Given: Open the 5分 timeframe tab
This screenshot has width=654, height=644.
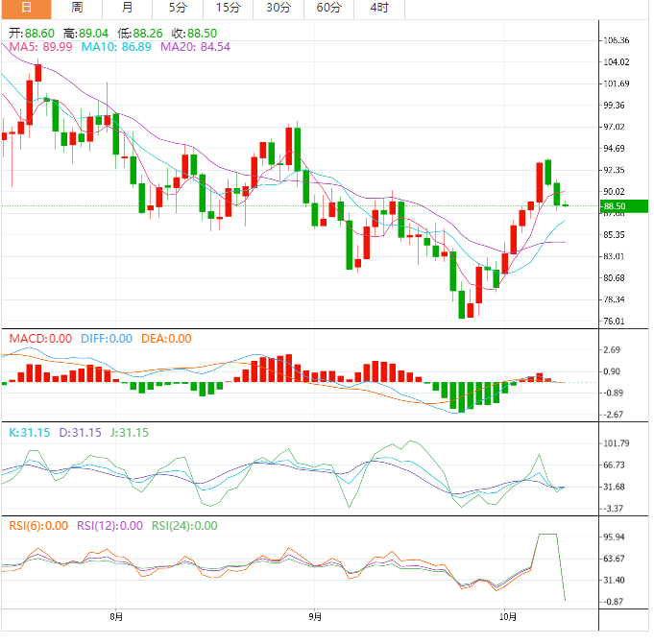Looking at the screenshot, I should click(x=178, y=9).
